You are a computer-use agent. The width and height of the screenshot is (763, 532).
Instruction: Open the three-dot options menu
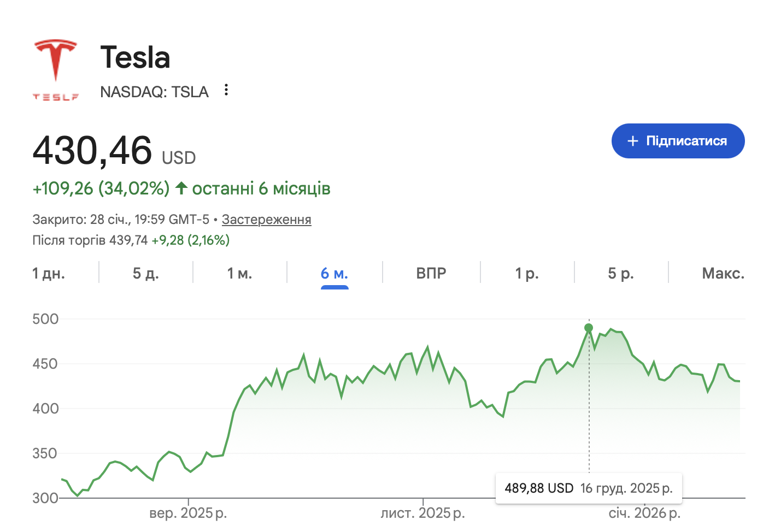(226, 90)
